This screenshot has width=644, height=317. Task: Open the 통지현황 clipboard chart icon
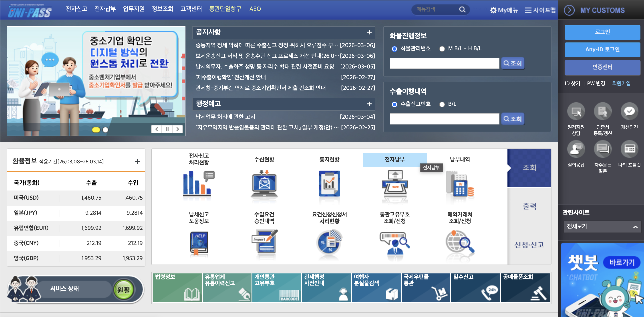tap(329, 184)
